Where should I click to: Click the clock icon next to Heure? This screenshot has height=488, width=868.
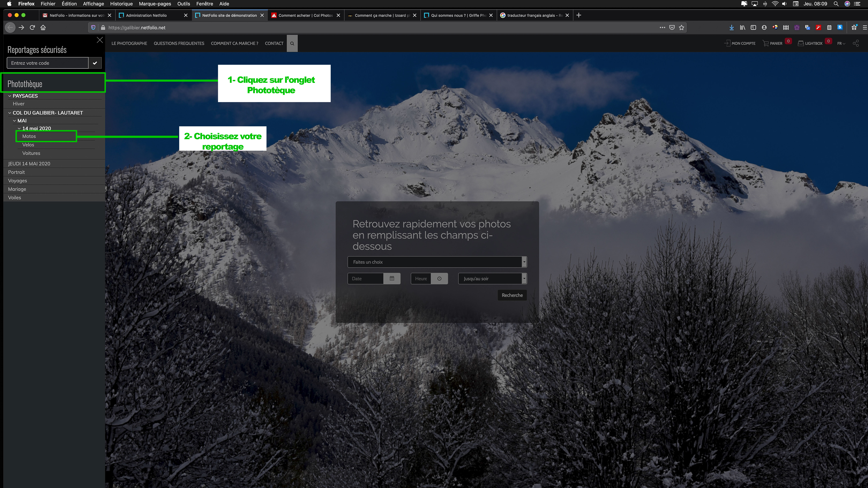439,278
